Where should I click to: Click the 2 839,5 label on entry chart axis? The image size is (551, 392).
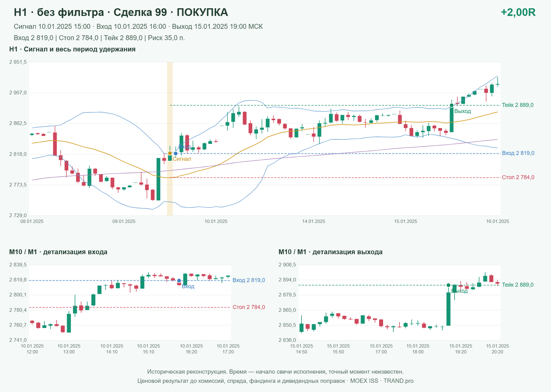[18, 265]
